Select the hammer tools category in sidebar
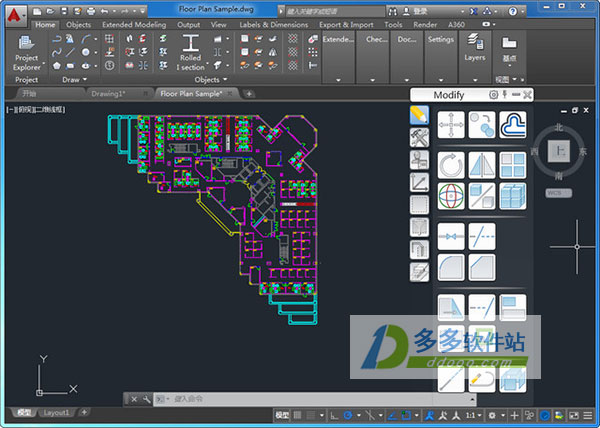 click(419, 137)
